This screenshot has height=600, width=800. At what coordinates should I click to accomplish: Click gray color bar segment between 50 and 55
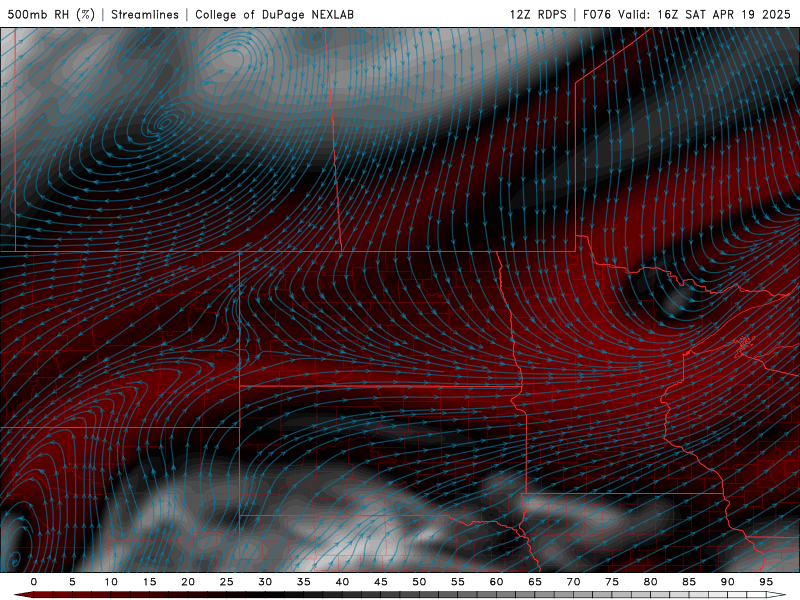click(438, 595)
